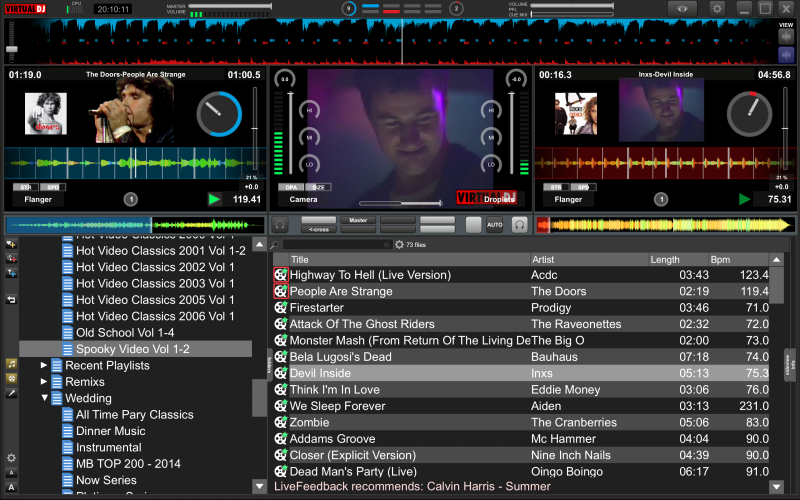Sort track list by Artist column
The height and width of the screenshot is (500, 800).
coord(589,259)
